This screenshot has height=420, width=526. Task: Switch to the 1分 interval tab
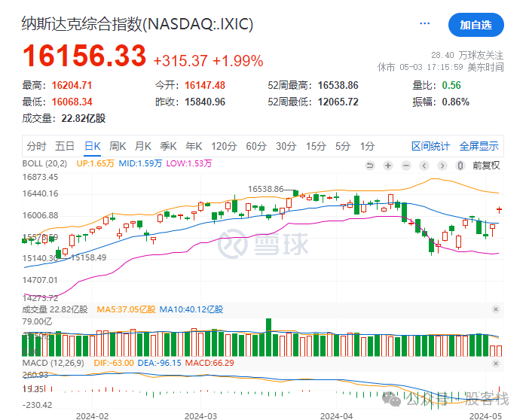(367, 146)
